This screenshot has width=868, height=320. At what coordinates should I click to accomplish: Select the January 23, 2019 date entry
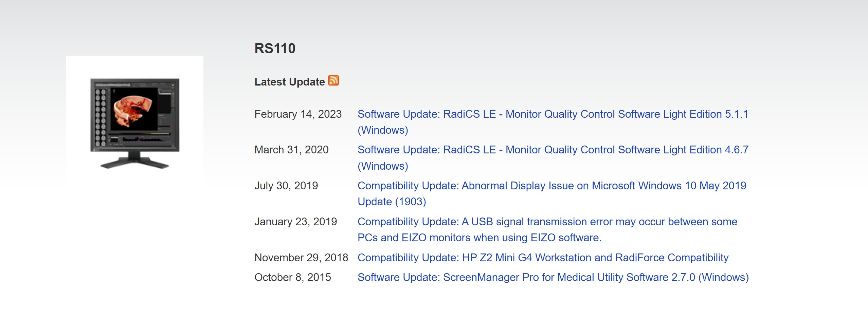pos(296,222)
